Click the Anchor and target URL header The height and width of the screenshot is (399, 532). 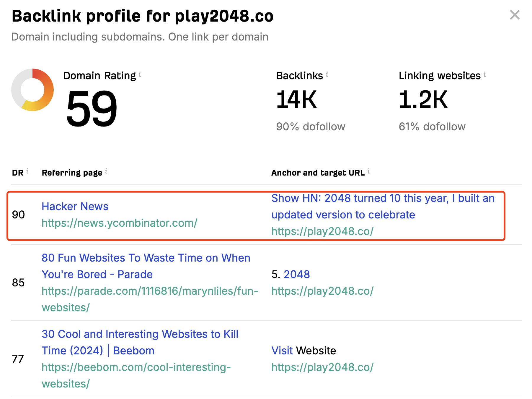318,173
